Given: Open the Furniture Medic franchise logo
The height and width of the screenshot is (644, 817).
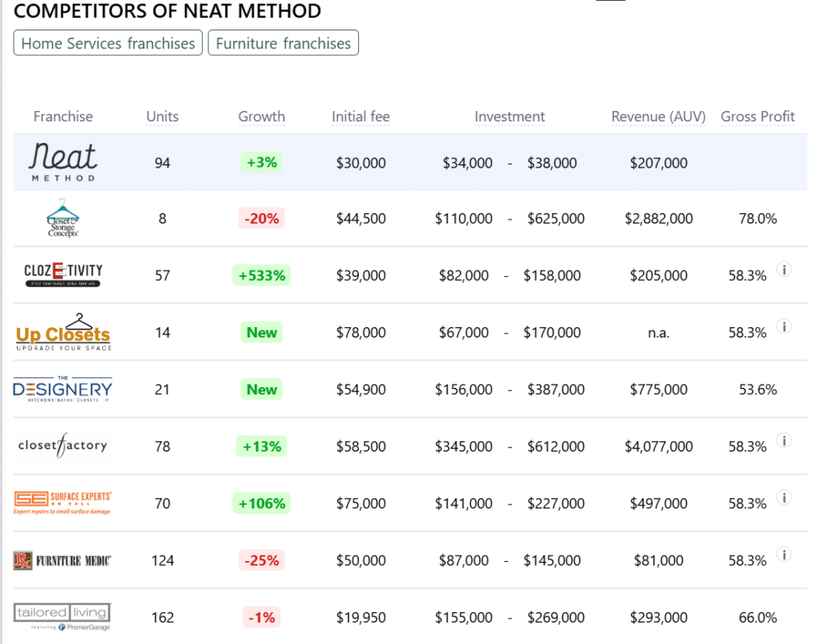Looking at the screenshot, I should pos(62,561).
